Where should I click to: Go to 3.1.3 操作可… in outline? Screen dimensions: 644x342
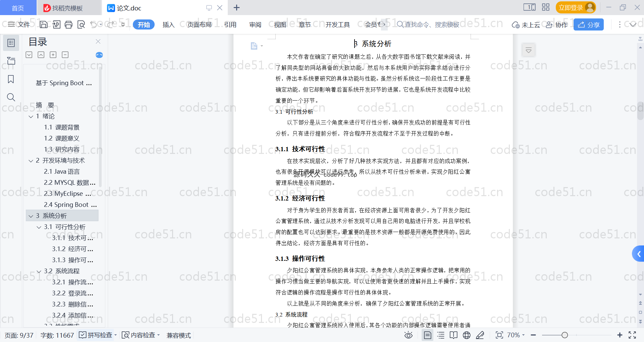click(x=72, y=260)
